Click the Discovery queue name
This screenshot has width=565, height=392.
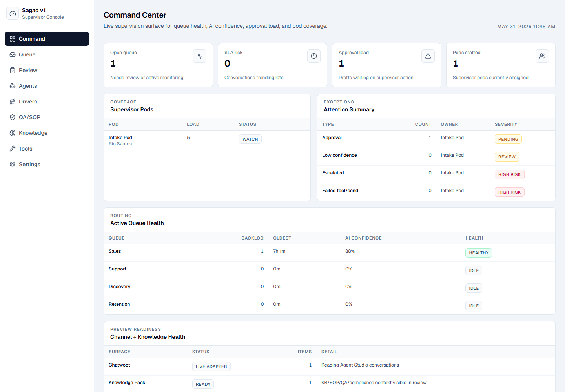pyautogui.click(x=119, y=287)
